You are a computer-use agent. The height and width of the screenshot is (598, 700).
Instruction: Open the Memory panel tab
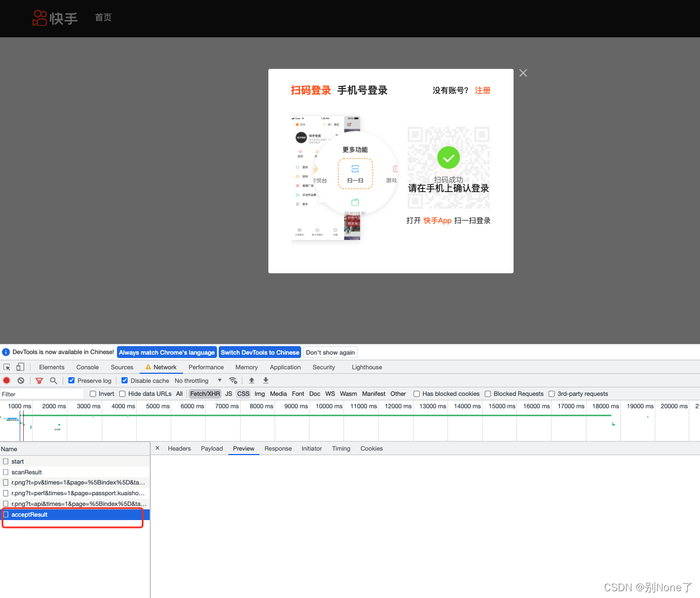click(247, 367)
